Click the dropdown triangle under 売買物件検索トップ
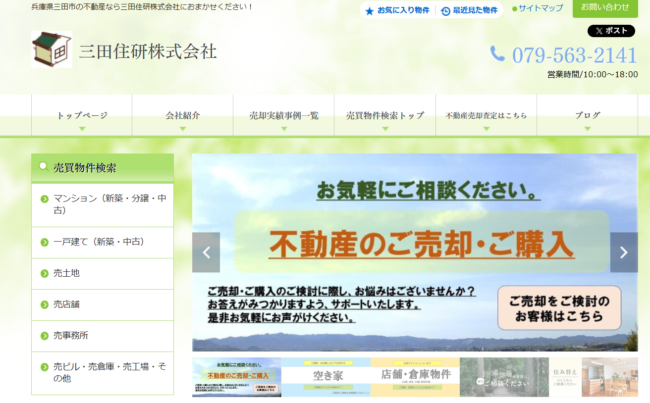Viewport: 650px width, 403px height. [385, 129]
